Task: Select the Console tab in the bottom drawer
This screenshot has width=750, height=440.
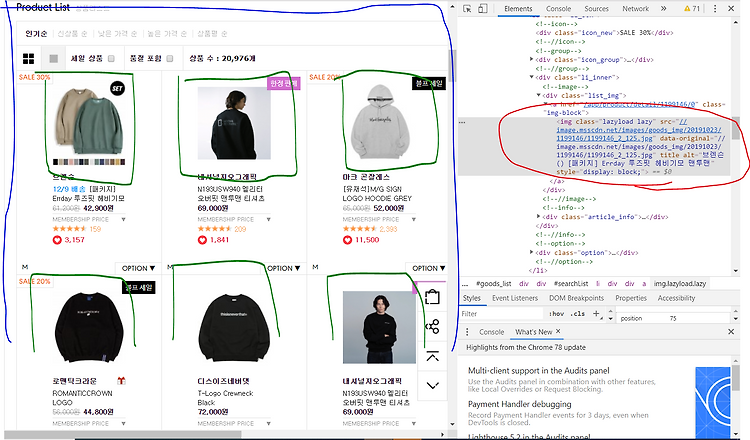Action: coord(491,332)
